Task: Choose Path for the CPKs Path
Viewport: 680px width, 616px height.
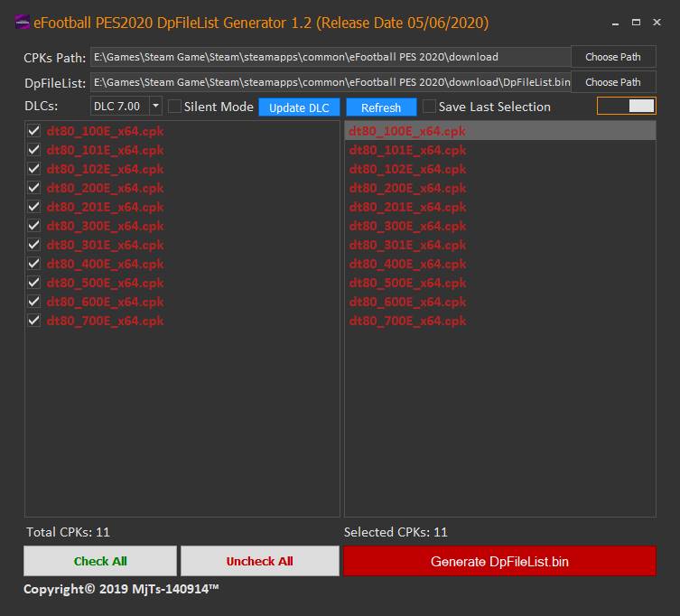Action: tap(613, 57)
